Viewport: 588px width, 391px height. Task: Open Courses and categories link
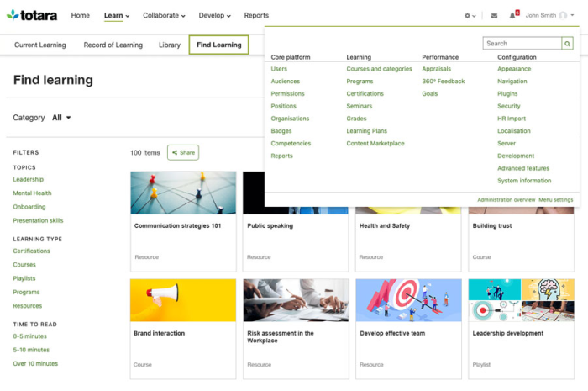click(379, 69)
